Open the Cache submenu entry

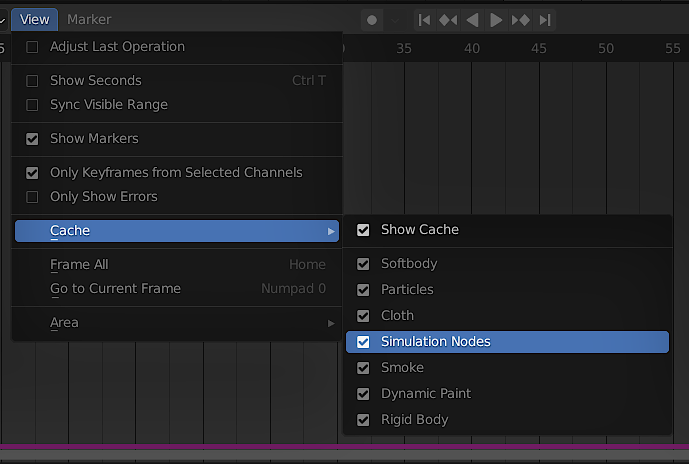pos(177,231)
